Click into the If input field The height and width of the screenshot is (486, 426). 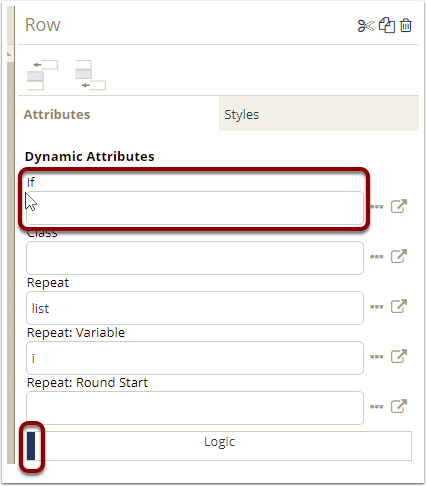pos(195,208)
